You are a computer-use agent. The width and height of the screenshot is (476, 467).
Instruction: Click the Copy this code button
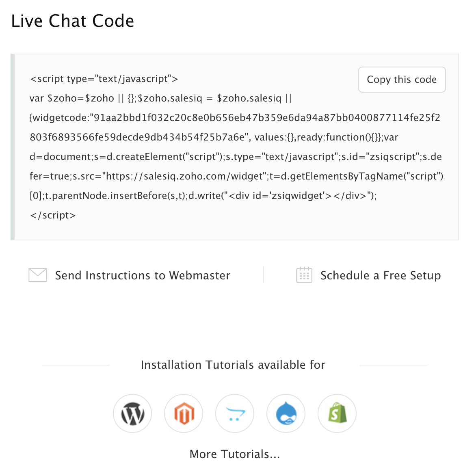(402, 80)
